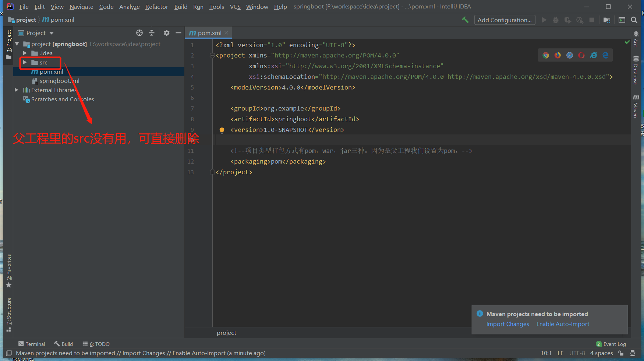Select Scratches and Consoles node
Viewport: 644px width, 361px height.
click(x=63, y=99)
